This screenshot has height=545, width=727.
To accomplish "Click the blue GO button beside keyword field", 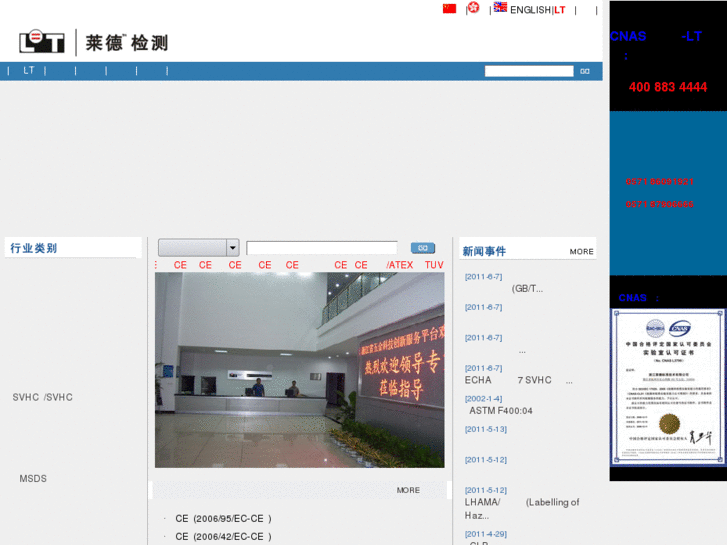I will [x=423, y=248].
